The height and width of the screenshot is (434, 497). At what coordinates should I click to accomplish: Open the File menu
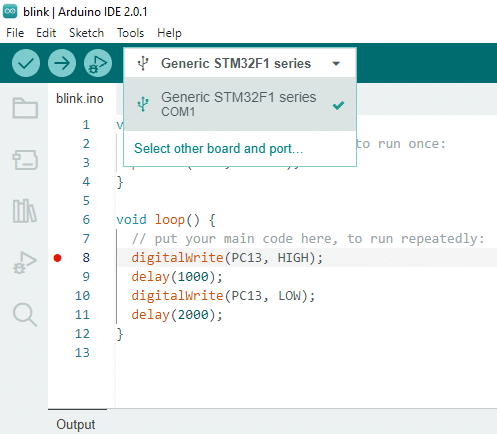click(x=15, y=33)
